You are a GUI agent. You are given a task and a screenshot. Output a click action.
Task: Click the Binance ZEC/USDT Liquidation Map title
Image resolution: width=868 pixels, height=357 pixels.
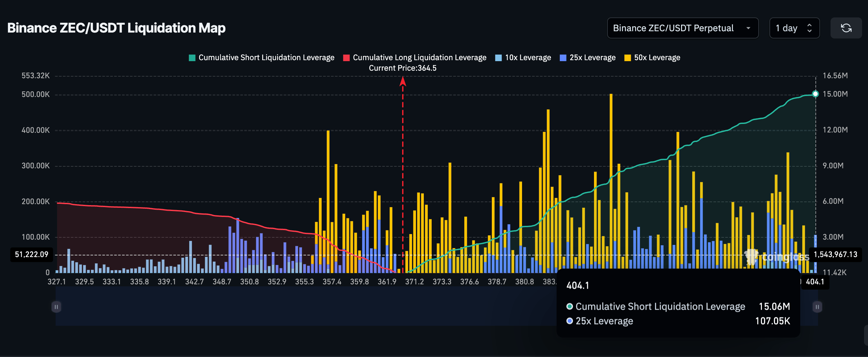(116, 28)
